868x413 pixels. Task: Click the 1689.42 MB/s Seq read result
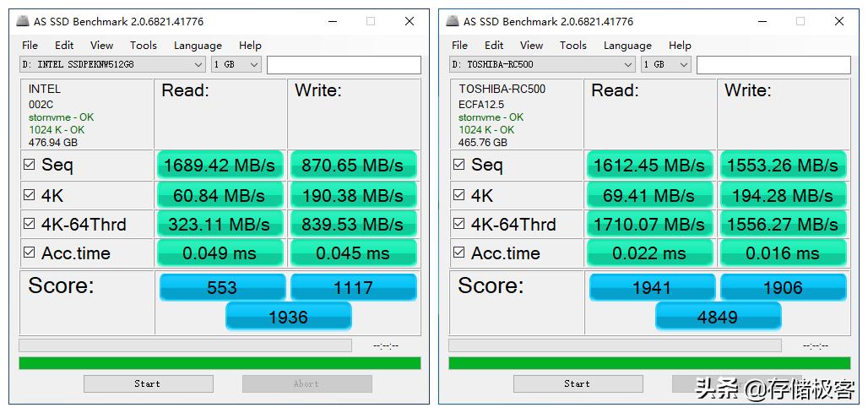point(220,165)
